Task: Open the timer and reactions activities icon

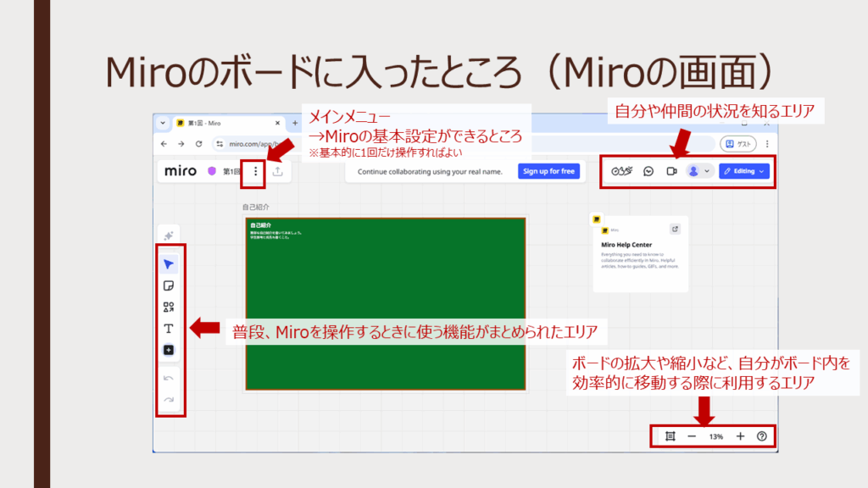Action: [x=621, y=171]
